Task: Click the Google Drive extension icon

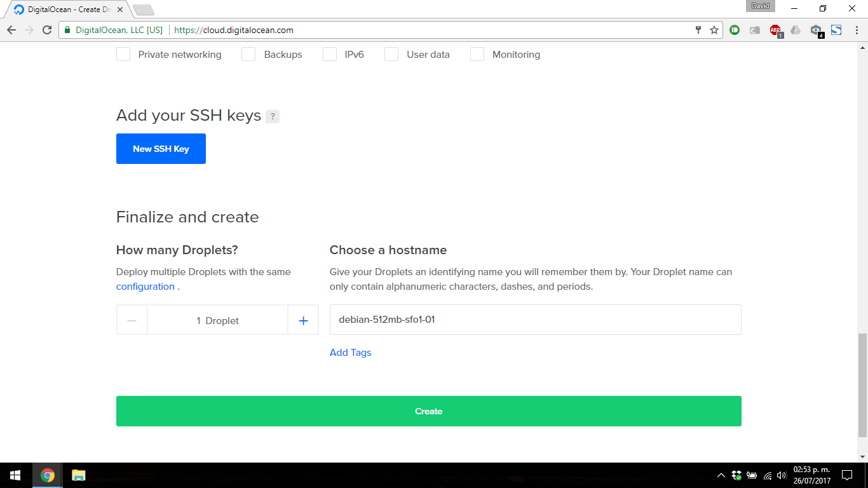Action: pos(796,30)
